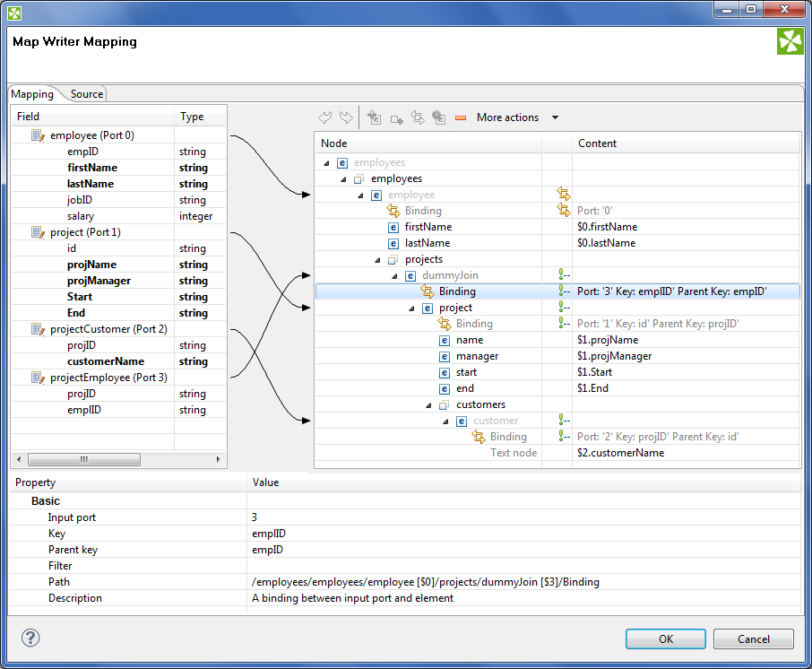Collapse the customers node
Viewport: 812px width, 669px height.
(428, 405)
